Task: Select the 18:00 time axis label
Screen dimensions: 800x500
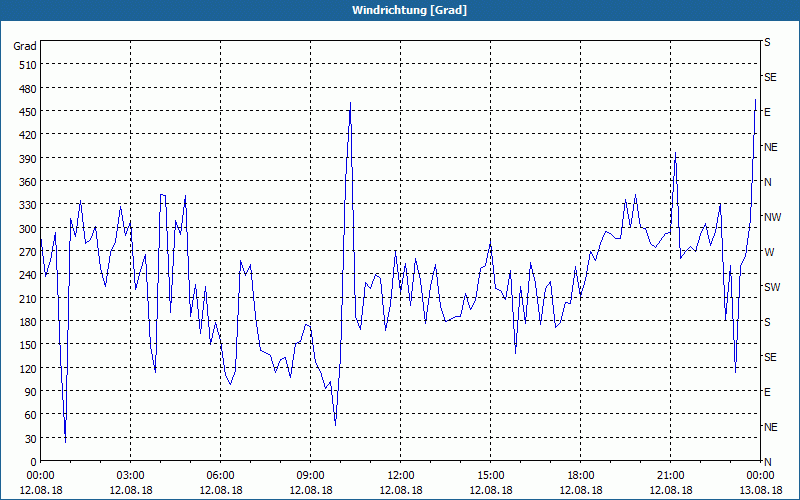Action: click(x=581, y=476)
